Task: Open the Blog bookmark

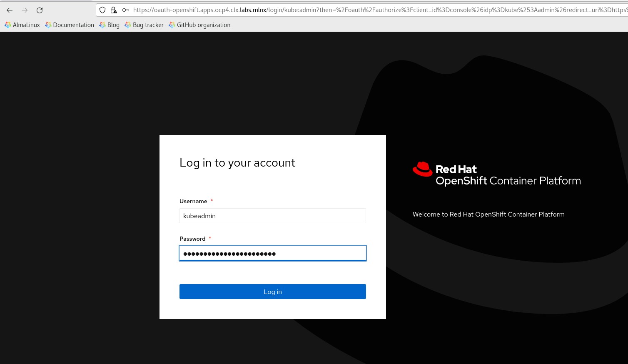Action: pyautogui.click(x=109, y=25)
